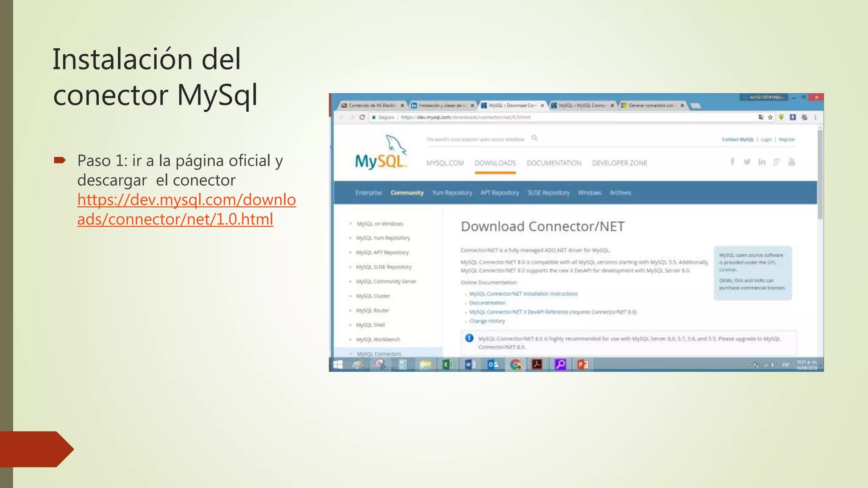Open File Explorer folder in taskbar
Screen dimensions: 868x488
click(425, 365)
